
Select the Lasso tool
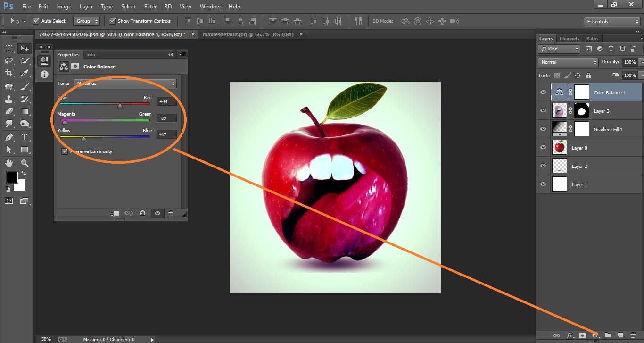tap(8, 61)
